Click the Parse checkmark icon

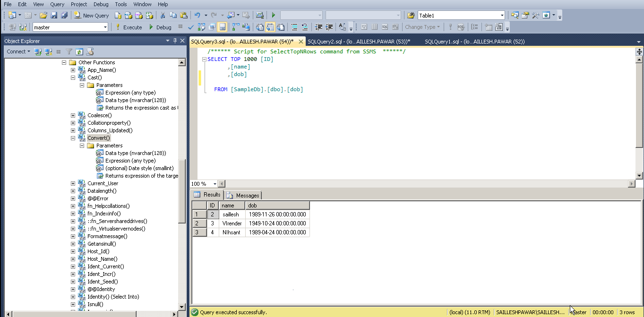point(191,27)
